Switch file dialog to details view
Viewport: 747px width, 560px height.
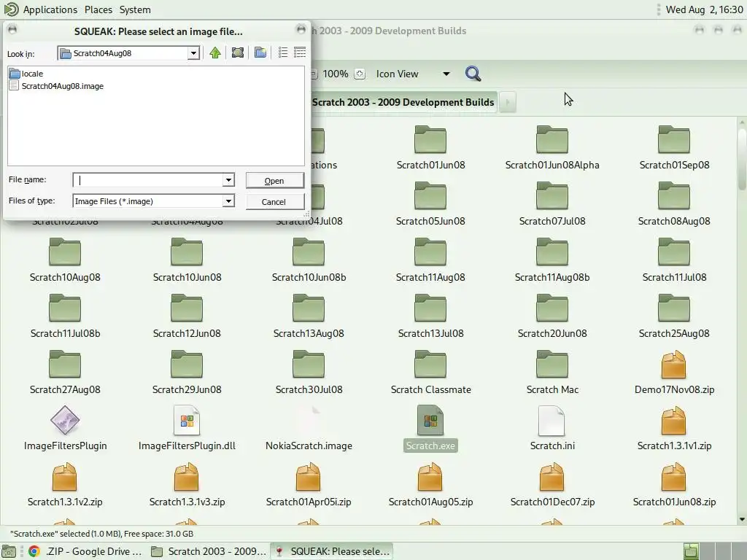[300, 52]
